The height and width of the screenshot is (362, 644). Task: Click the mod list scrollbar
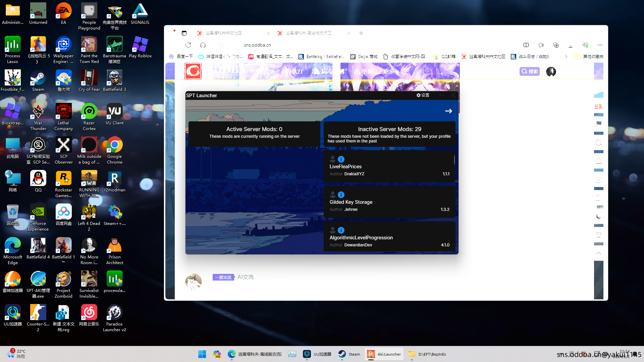coord(454,160)
